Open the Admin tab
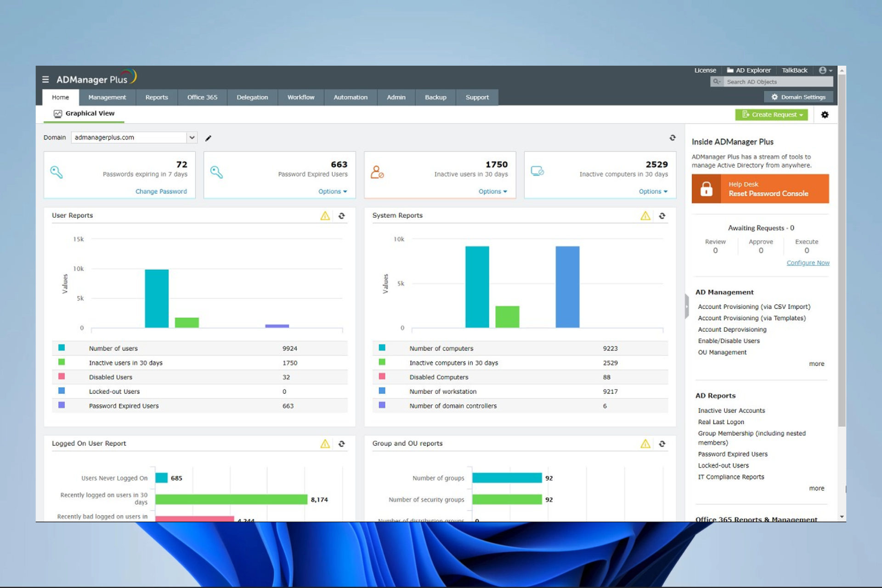 (396, 97)
